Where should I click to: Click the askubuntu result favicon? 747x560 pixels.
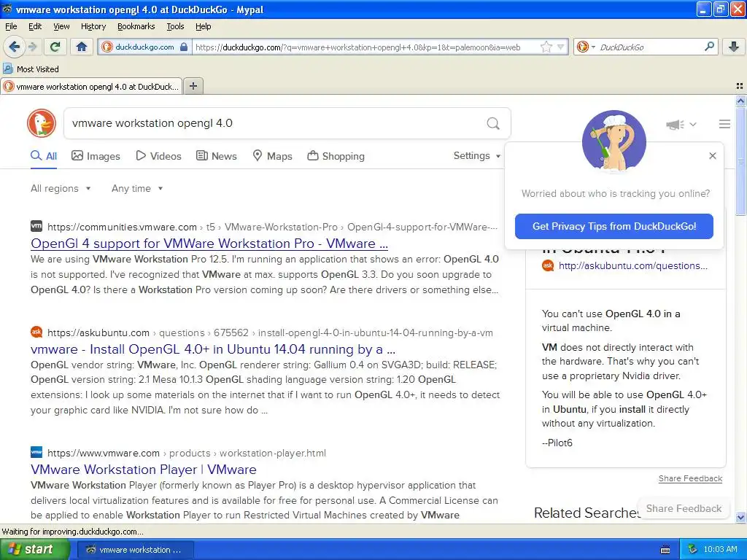36,332
